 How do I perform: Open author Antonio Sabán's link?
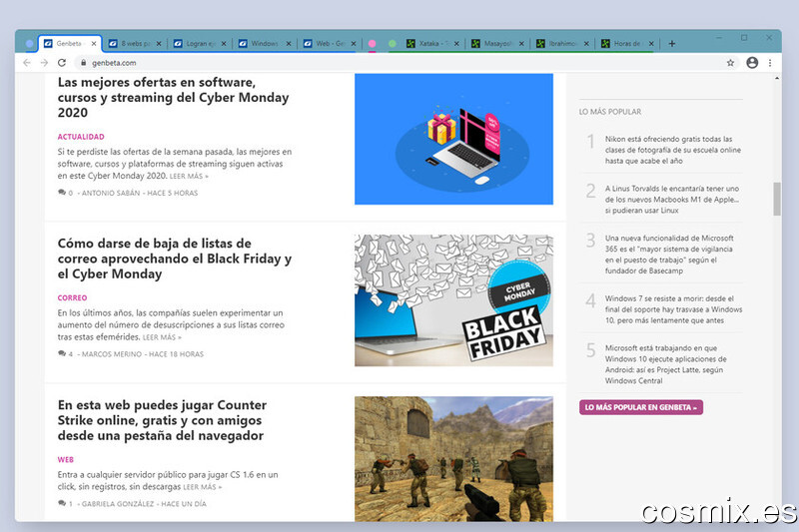tap(111, 193)
